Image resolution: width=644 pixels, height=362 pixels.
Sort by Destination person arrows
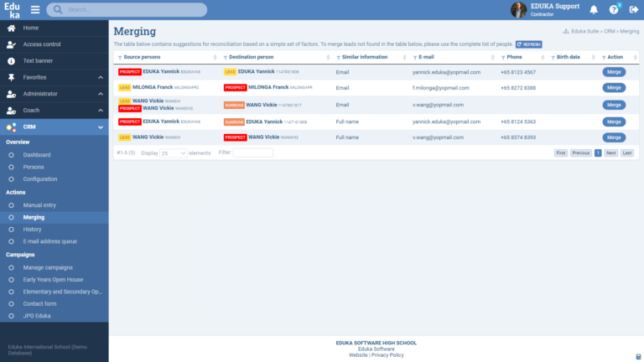pos(328,58)
